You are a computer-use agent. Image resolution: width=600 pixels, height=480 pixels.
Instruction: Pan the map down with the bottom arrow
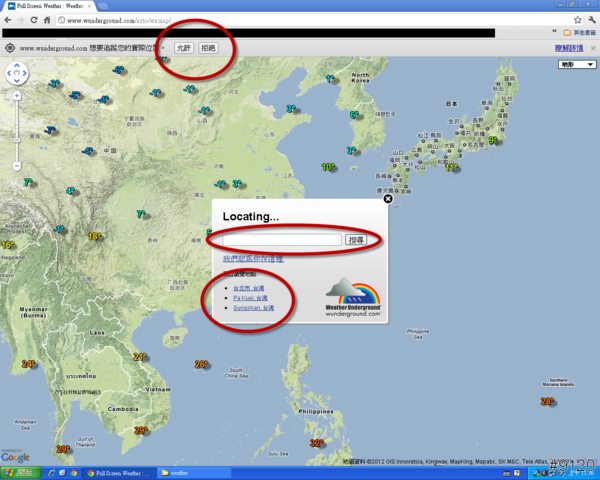[x=16, y=80]
